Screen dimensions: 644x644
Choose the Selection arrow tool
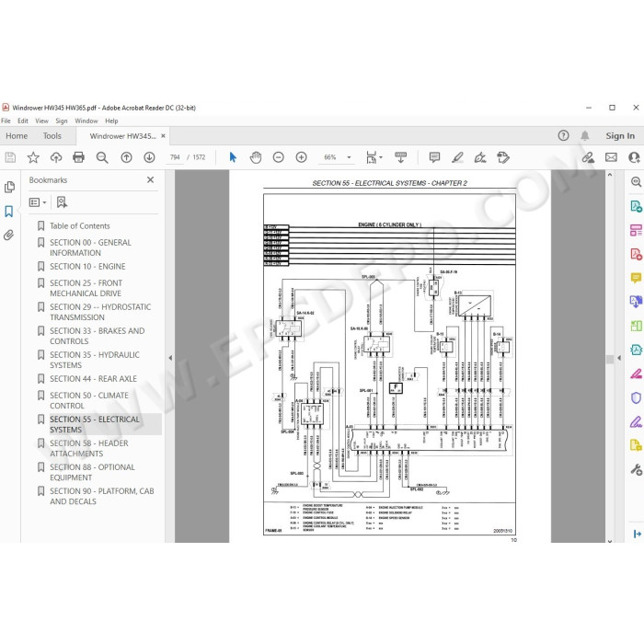(x=233, y=157)
